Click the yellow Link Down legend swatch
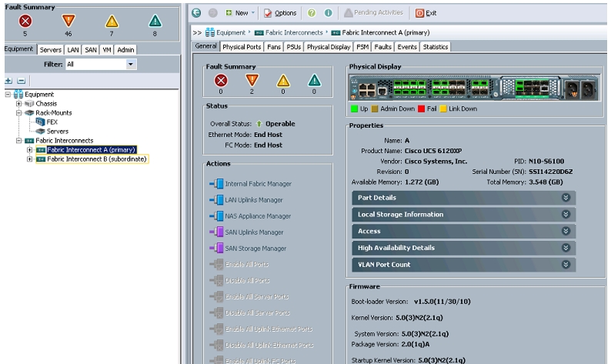 coord(443,109)
